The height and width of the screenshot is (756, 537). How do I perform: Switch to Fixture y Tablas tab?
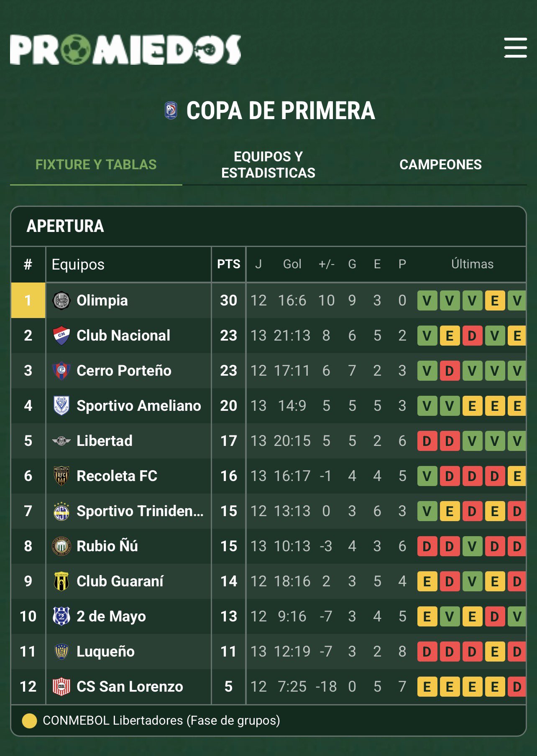[x=96, y=165]
